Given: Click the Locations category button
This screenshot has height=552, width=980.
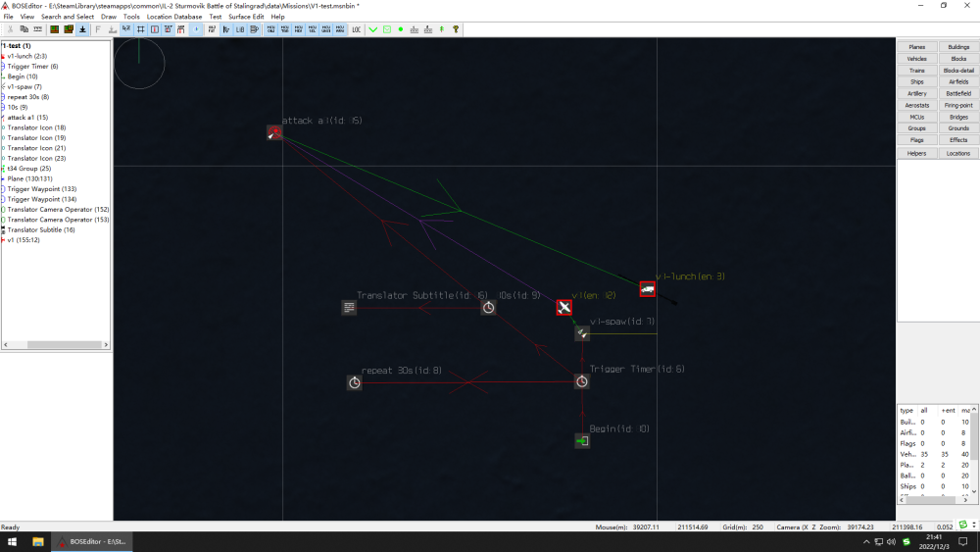Looking at the screenshot, I should pos(958,153).
